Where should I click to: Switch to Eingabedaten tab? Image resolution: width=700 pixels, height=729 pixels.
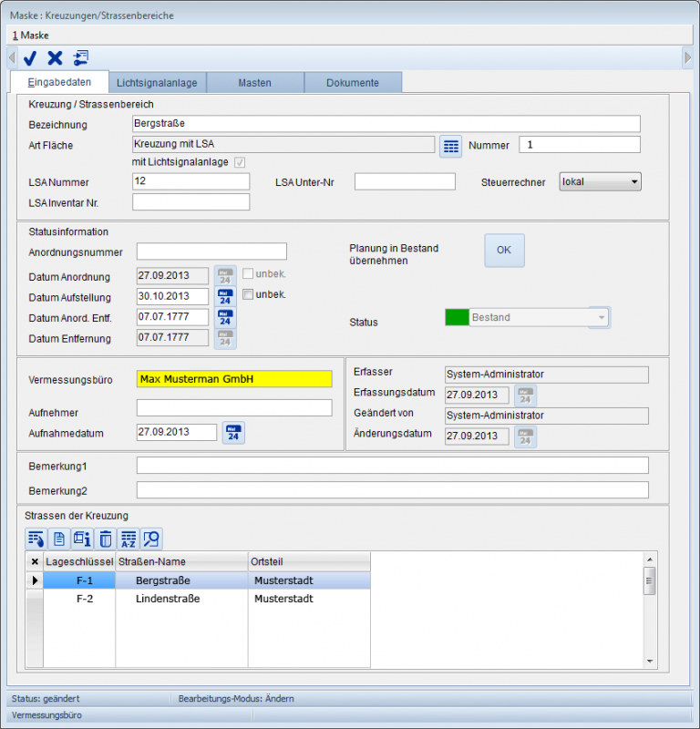[x=59, y=82]
